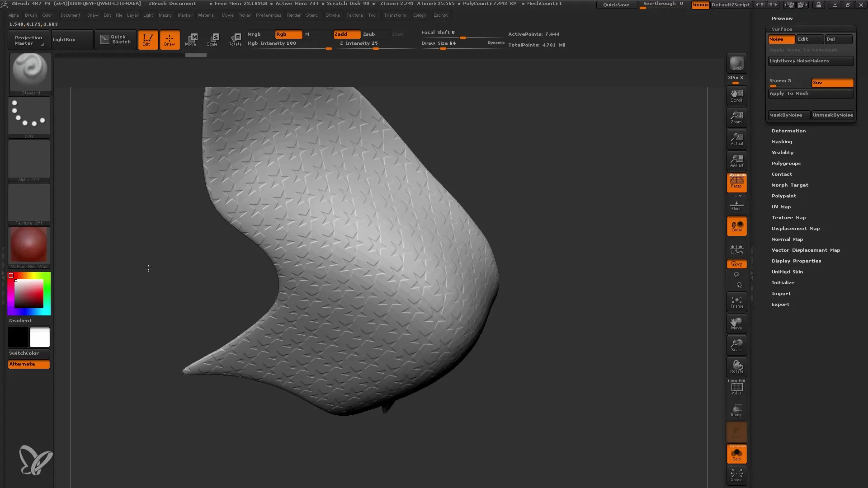Image resolution: width=868 pixels, height=488 pixels.
Task: Open the Alpha Off selector
Action: coord(29,161)
